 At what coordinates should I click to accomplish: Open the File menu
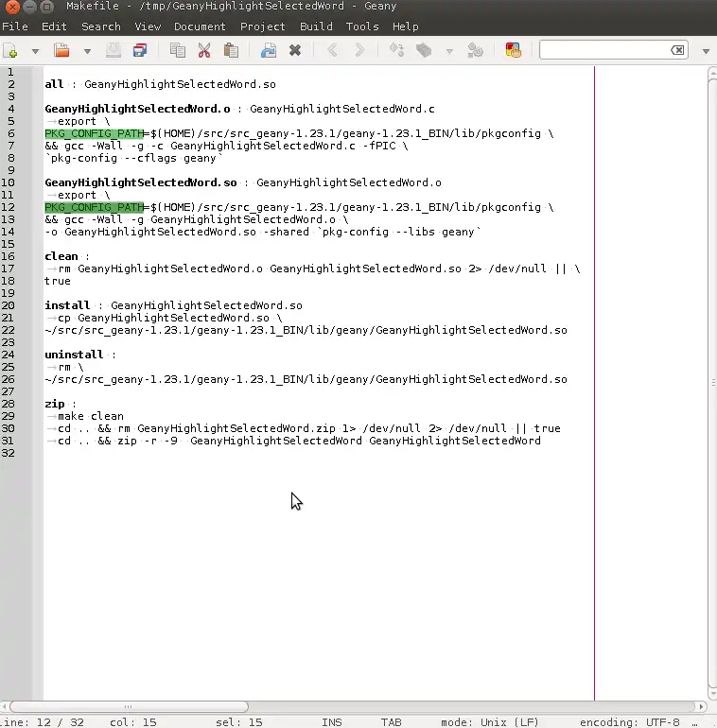pos(15,26)
